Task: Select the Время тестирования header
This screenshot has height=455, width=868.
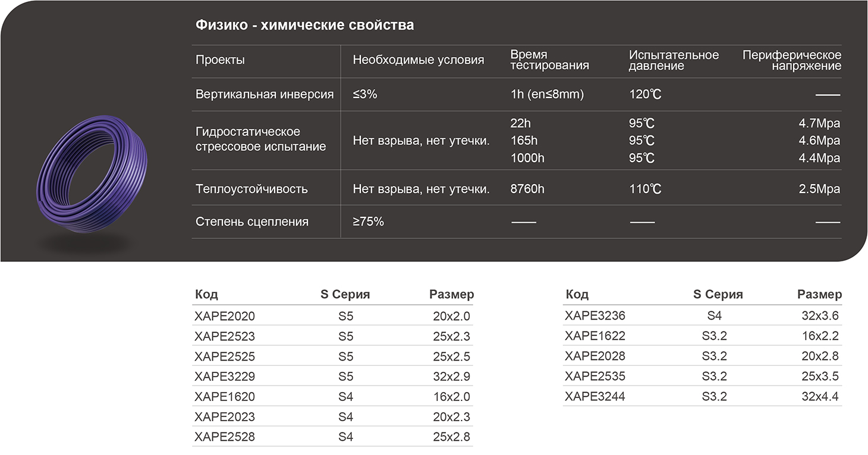Action: tap(549, 60)
